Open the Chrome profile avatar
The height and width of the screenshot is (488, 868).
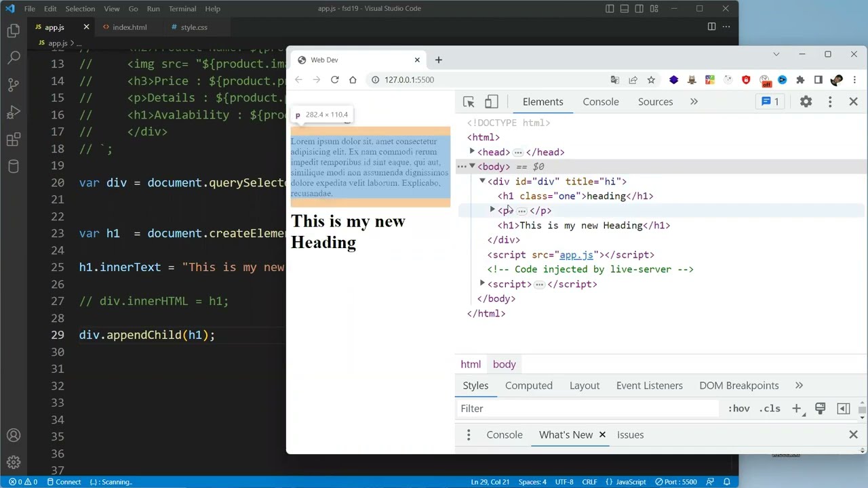tap(837, 80)
